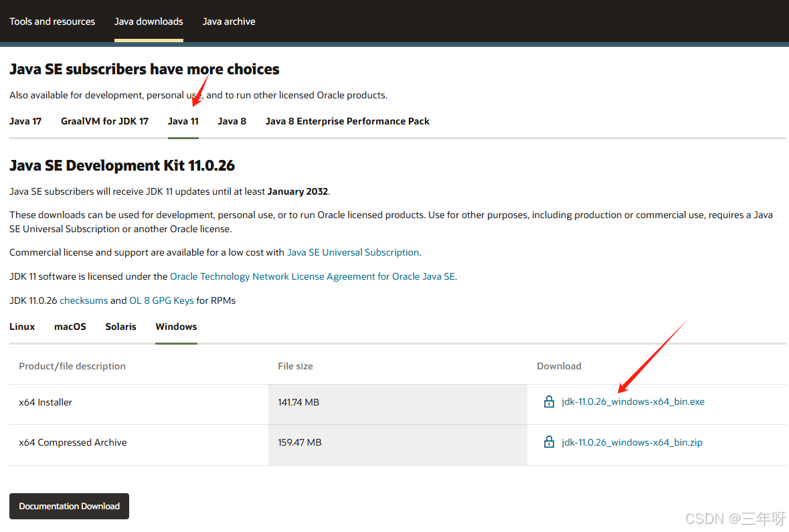Screen dimensions: 789x532
Task: Select the Java downloads tab
Action: click(x=149, y=21)
